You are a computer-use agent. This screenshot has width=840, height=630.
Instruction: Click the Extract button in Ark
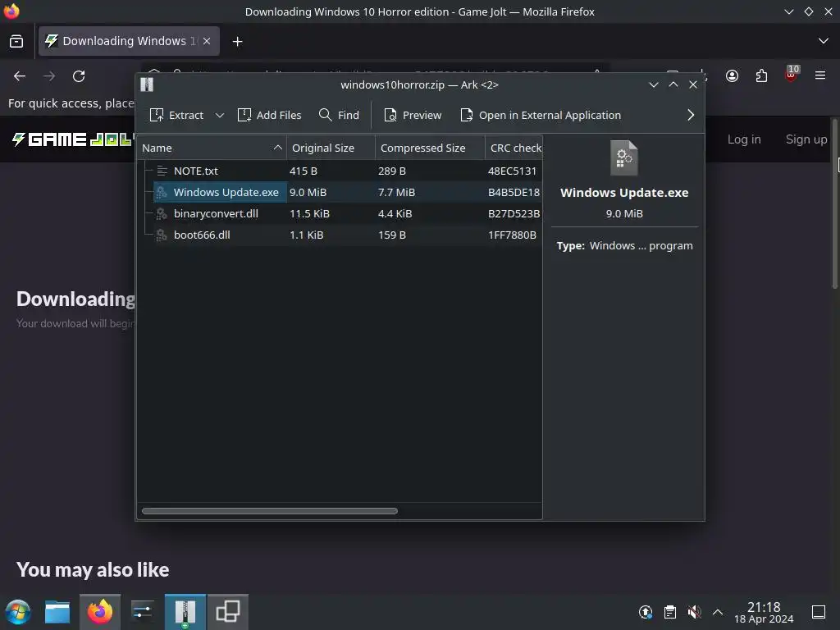[x=177, y=115]
